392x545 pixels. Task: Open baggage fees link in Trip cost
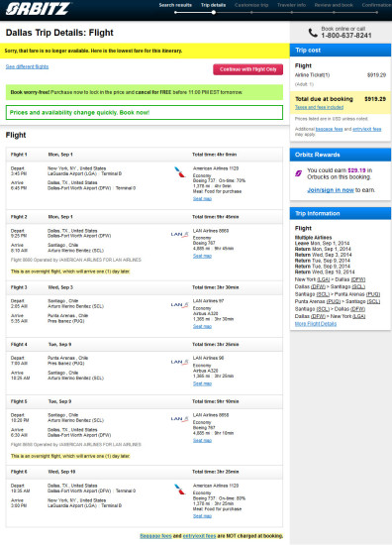pyautogui.click(x=329, y=129)
